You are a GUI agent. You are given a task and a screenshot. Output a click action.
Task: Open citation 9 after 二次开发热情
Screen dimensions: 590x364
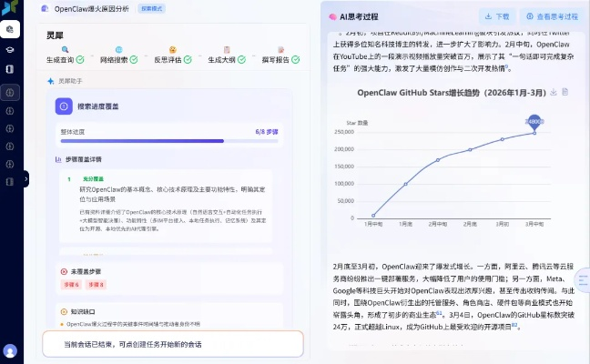pos(506,66)
